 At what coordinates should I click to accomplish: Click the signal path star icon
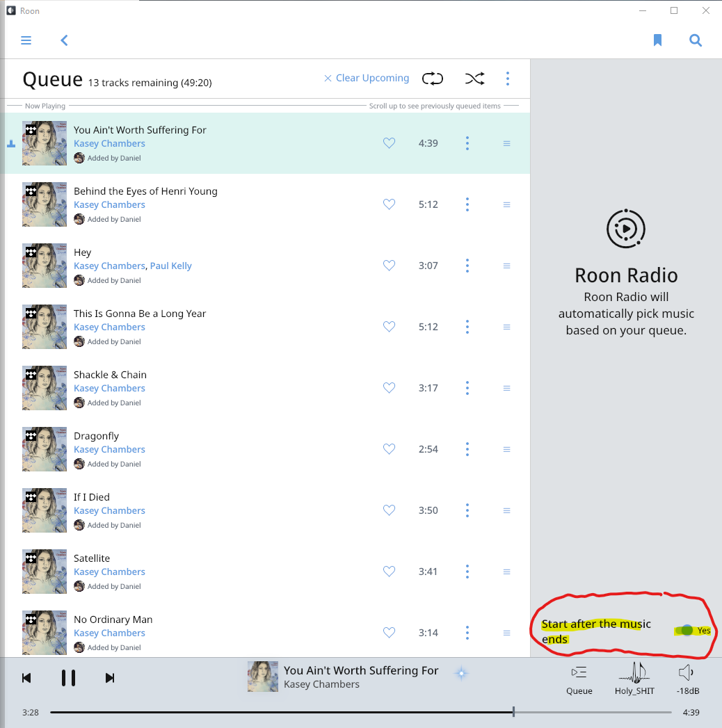click(x=462, y=673)
